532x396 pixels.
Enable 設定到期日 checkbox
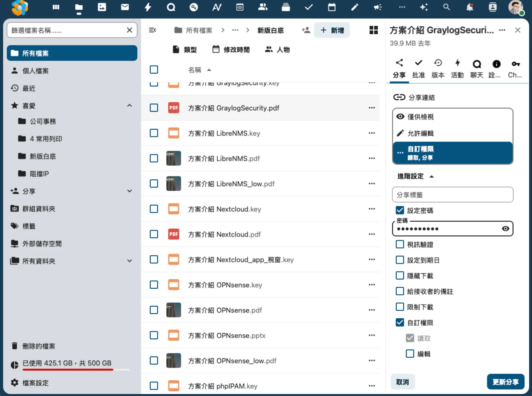[x=400, y=260]
